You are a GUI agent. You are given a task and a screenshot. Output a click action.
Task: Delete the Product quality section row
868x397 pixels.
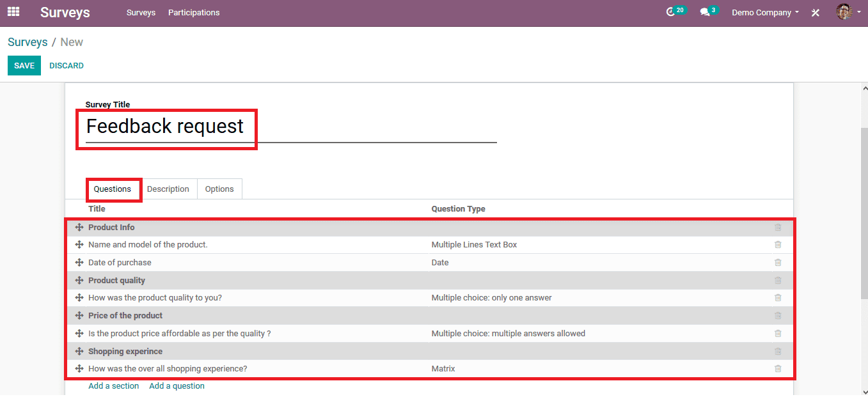(x=778, y=281)
